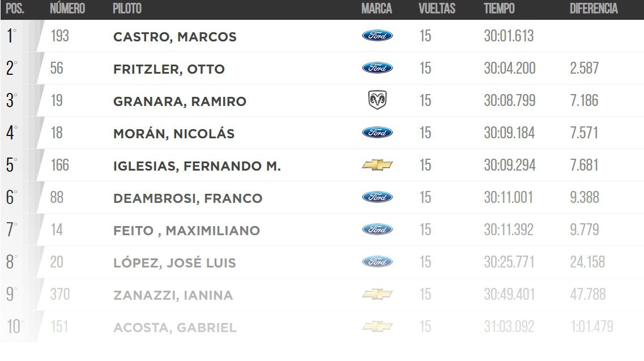Image resolution: width=644 pixels, height=361 pixels.
Task: Click car number 193
Action: (59, 36)
